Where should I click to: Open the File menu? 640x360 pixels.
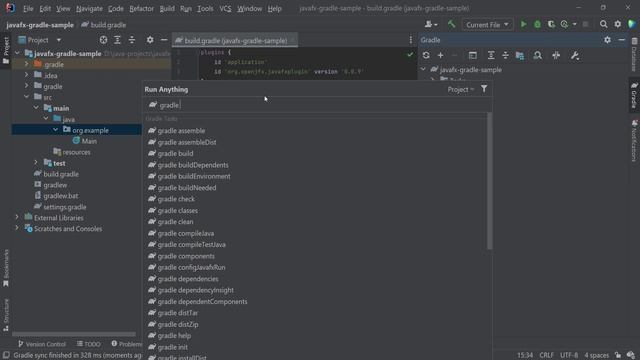28,8
